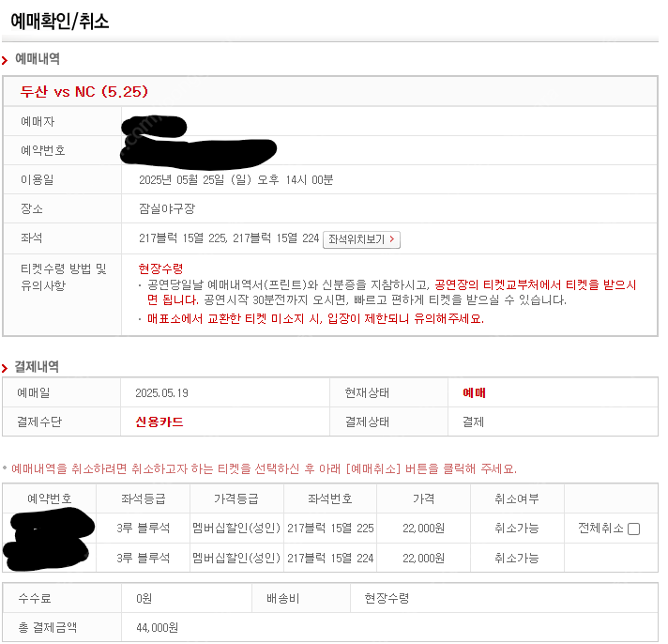The width and height of the screenshot is (668, 644).
Task: Click the red warning 매표소에서 교환한 티켓 미소지 시
Action: click(x=315, y=319)
